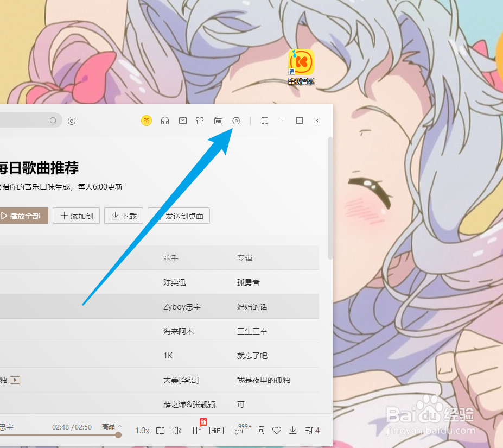Screen dimensions: 503x448
Task: Open artist 海来阿木
Action: (179, 331)
